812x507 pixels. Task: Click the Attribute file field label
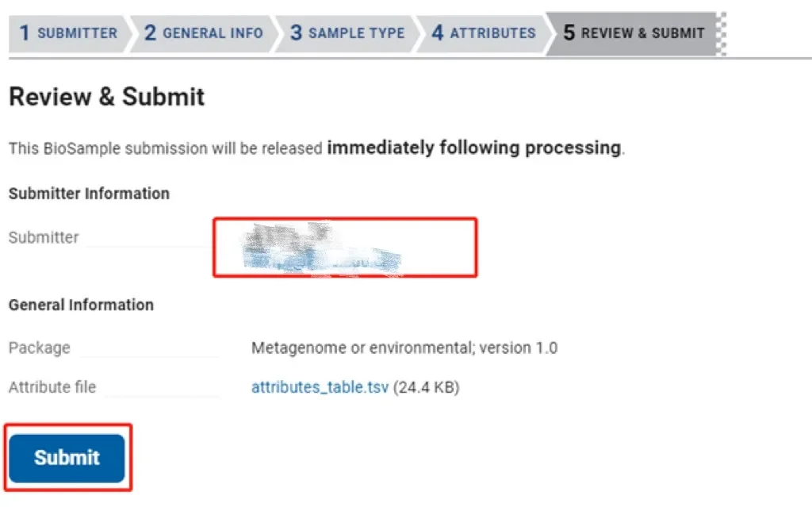click(52, 388)
